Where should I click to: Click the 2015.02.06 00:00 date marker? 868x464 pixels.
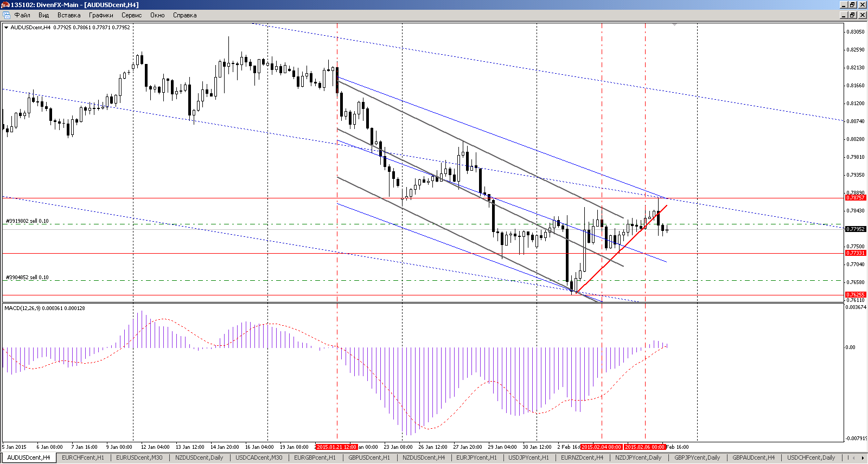[x=644, y=447]
